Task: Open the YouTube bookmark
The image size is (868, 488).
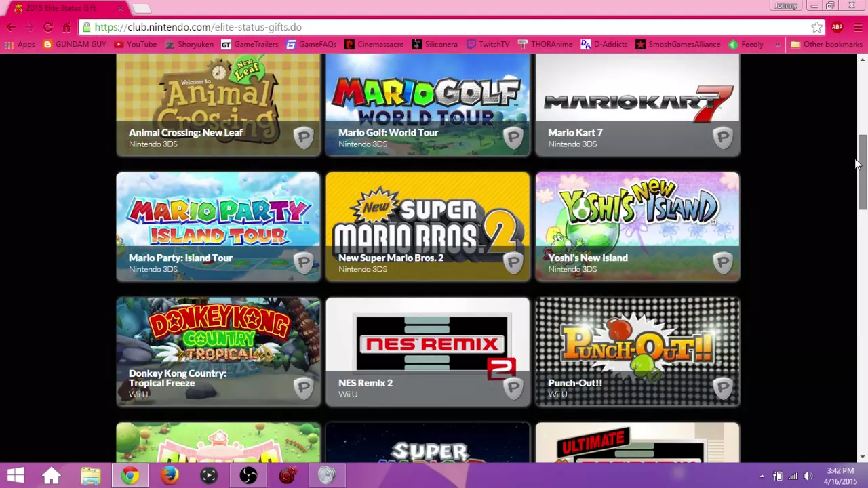Action: coord(136,45)
